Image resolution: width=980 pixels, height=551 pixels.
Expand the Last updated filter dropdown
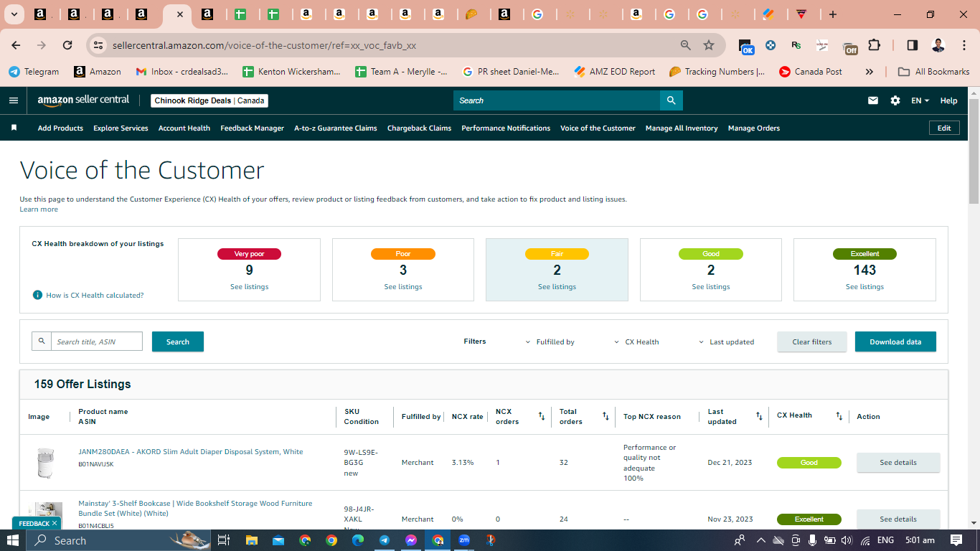(x=726, y=342)
